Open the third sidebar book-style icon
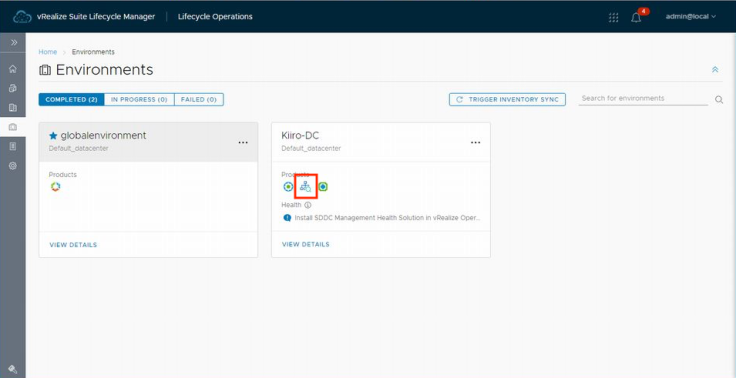736x378 pixels. click(13, 108)
